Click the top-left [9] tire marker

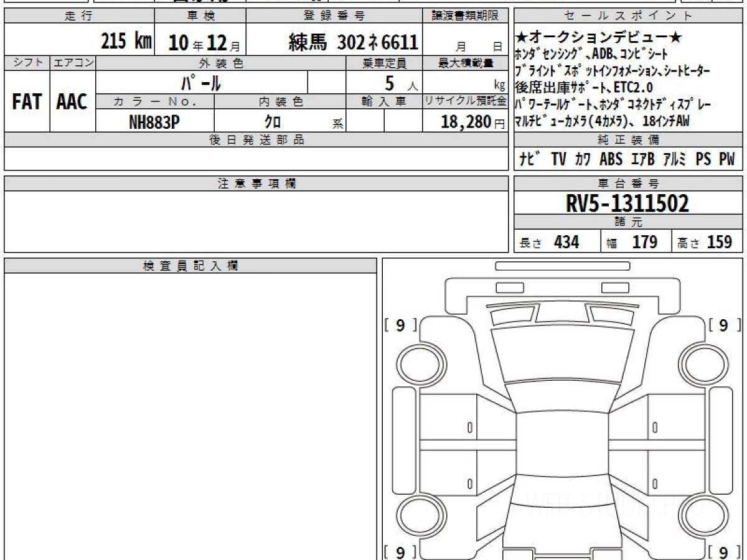[400, 325]
